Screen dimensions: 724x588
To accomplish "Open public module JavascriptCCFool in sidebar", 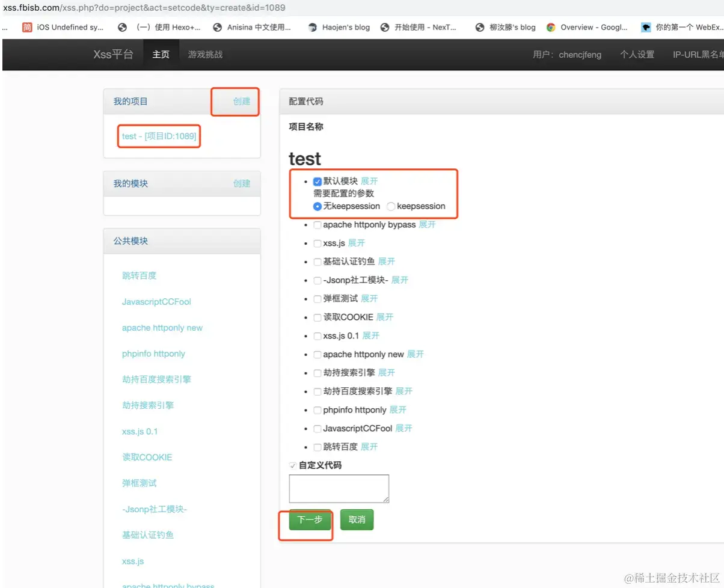I will [x=156, y=302].
